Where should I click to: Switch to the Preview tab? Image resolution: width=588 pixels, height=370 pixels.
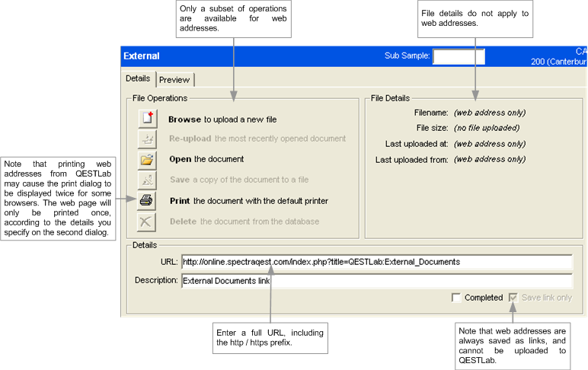point(175,80)
